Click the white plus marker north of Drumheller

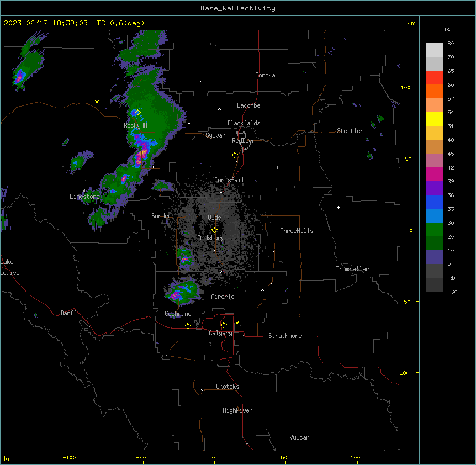338,207
